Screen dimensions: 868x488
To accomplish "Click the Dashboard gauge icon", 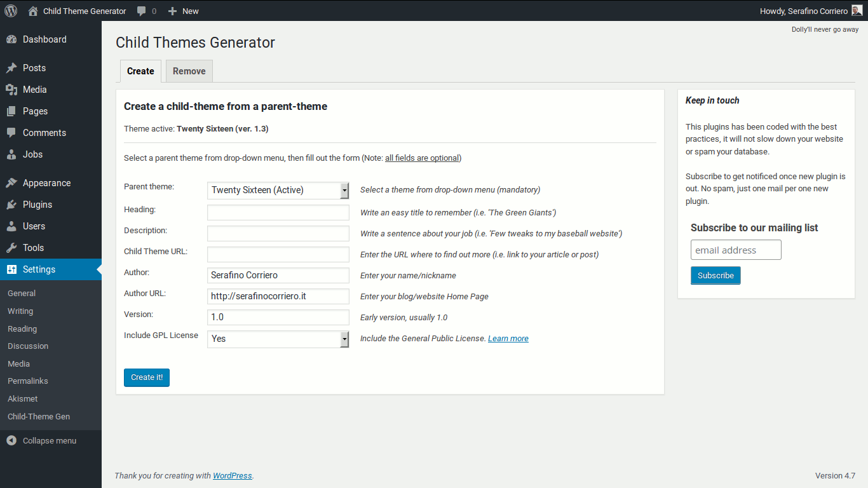I will coord(11,39).
